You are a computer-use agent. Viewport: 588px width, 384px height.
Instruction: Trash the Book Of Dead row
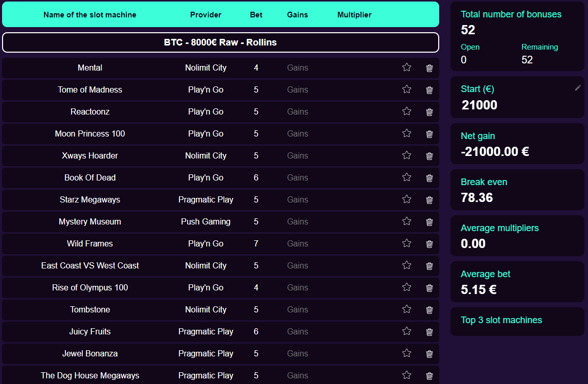pyautogui.click(x=429, y=178)
